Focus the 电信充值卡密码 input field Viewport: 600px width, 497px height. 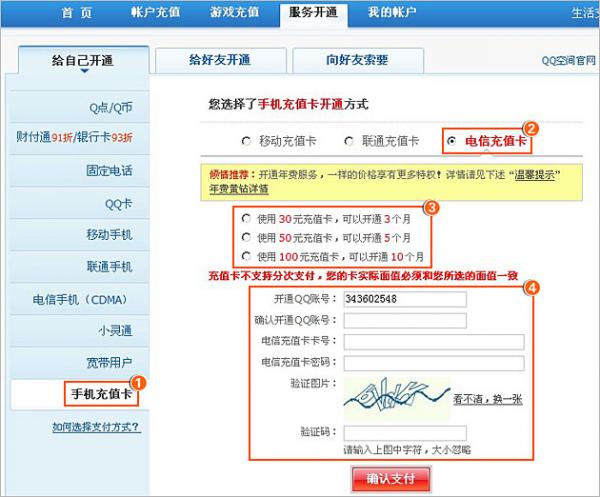pyautogui.click(x=432, y=362)
